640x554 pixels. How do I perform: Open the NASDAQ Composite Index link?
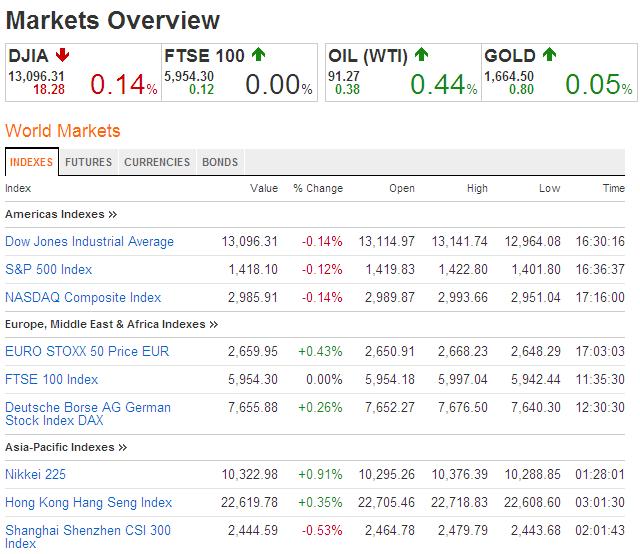click(x=83, y=297)
